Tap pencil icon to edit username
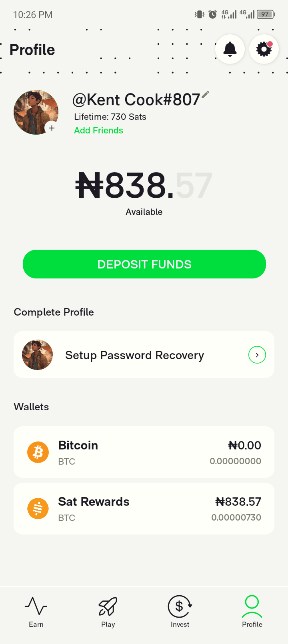Image resolution: width=288 pixels, height=644 pixels. [205, 95]
